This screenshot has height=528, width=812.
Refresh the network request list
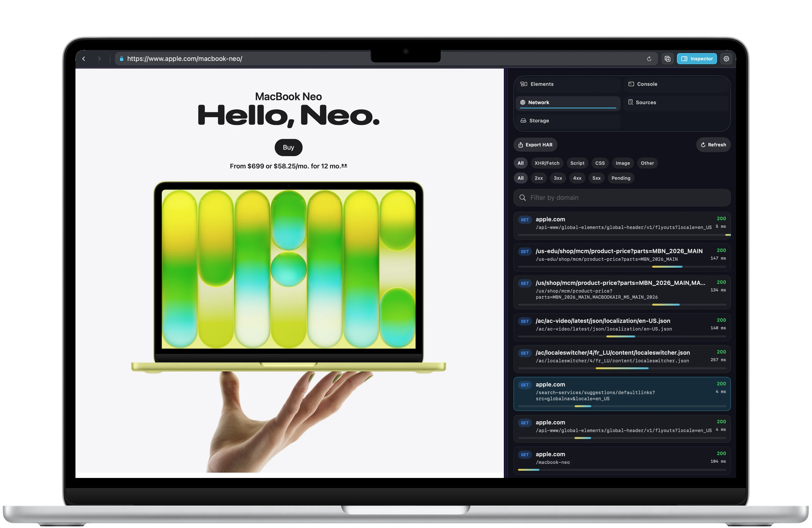coord(713,145)
